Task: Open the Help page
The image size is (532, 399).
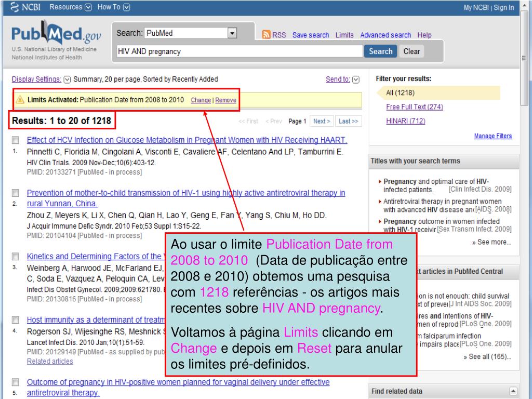Action: (x=424, y=35)
